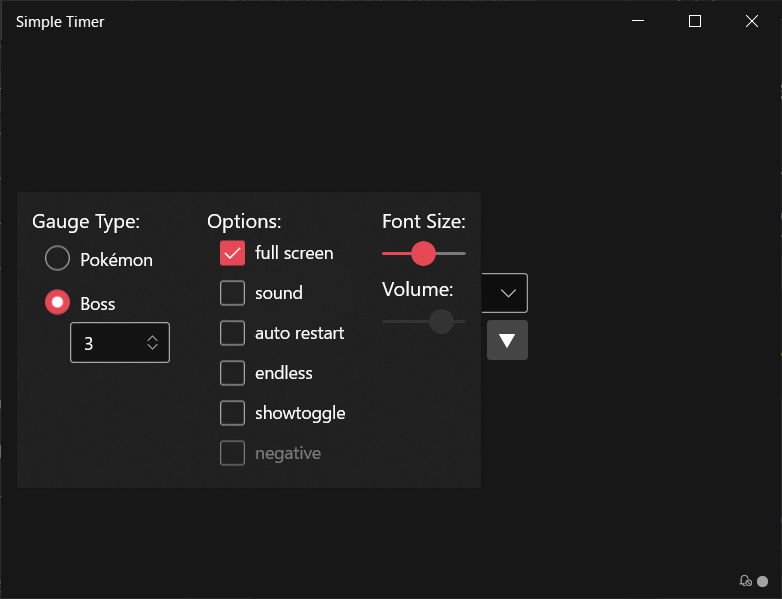
Task: Choose the Boss radio button
Action: (x=58, y=303)
